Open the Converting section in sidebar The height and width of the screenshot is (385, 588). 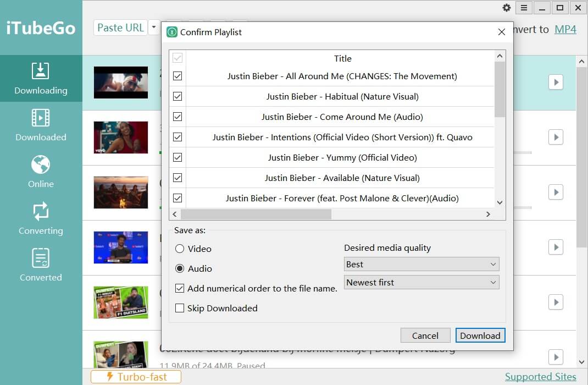[x=41, y=218]
